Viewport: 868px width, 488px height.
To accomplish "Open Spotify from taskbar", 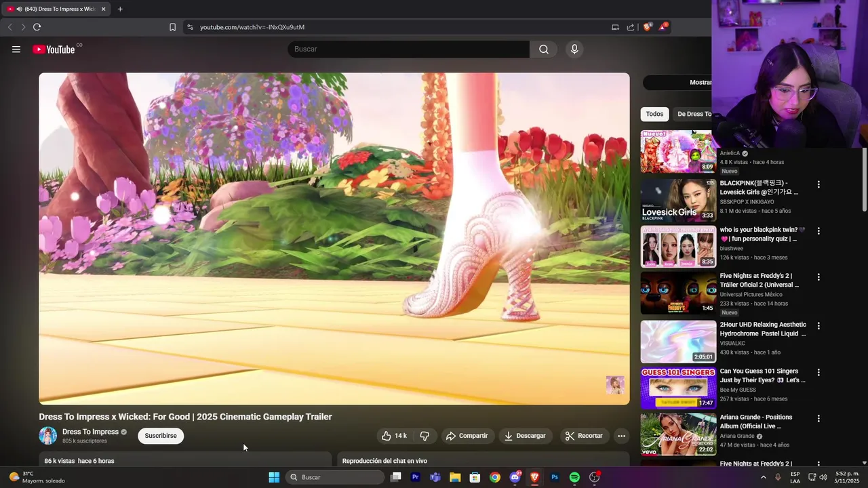I will coord(574,477).
